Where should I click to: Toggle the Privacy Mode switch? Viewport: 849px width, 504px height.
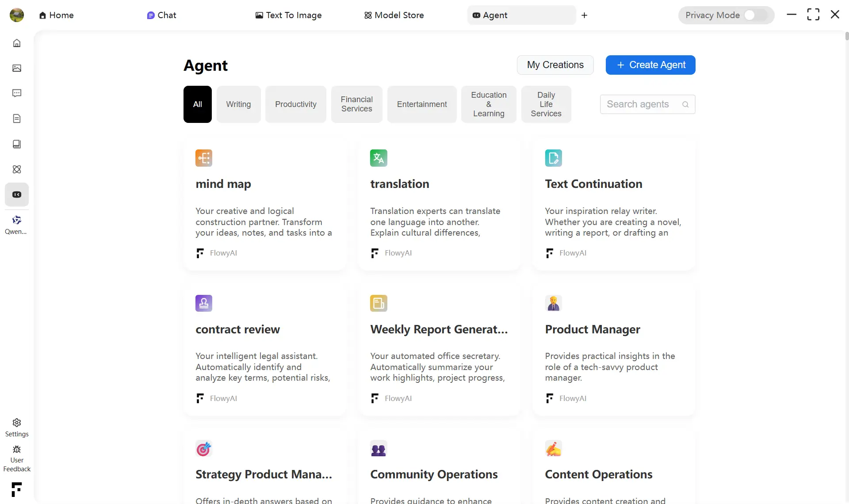755,15
